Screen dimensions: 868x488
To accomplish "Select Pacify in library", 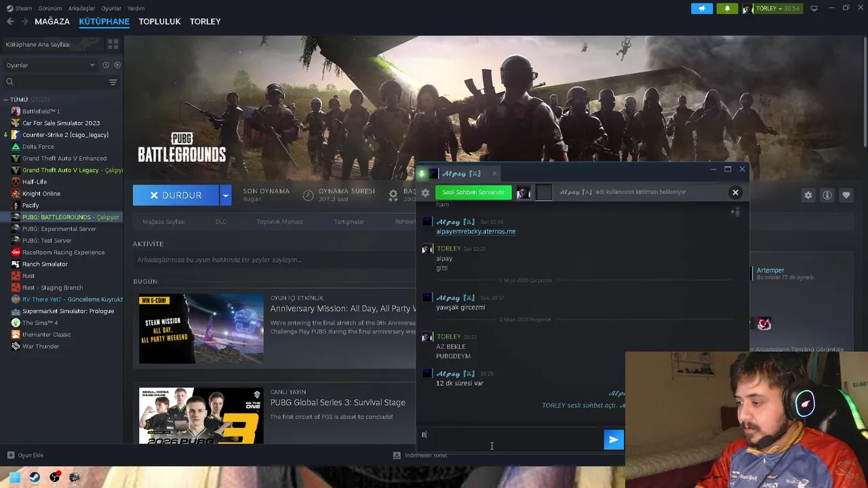I will click(x=31, y=205).
